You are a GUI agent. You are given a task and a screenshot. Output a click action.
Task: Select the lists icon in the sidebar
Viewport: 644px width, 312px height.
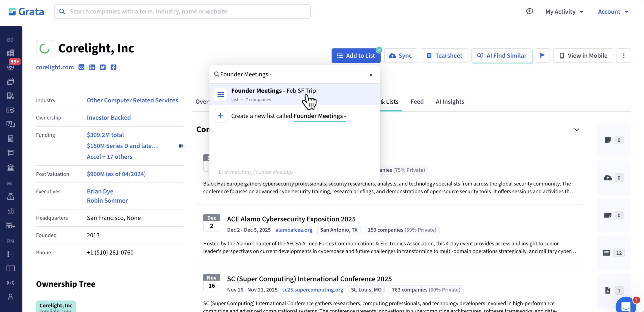[x=10, y=254]
